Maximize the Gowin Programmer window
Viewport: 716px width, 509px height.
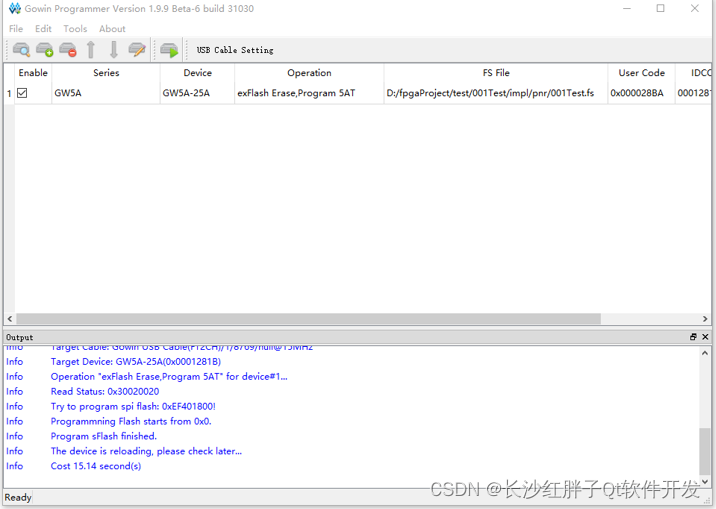pyautogui.click(x=660, y=8)
